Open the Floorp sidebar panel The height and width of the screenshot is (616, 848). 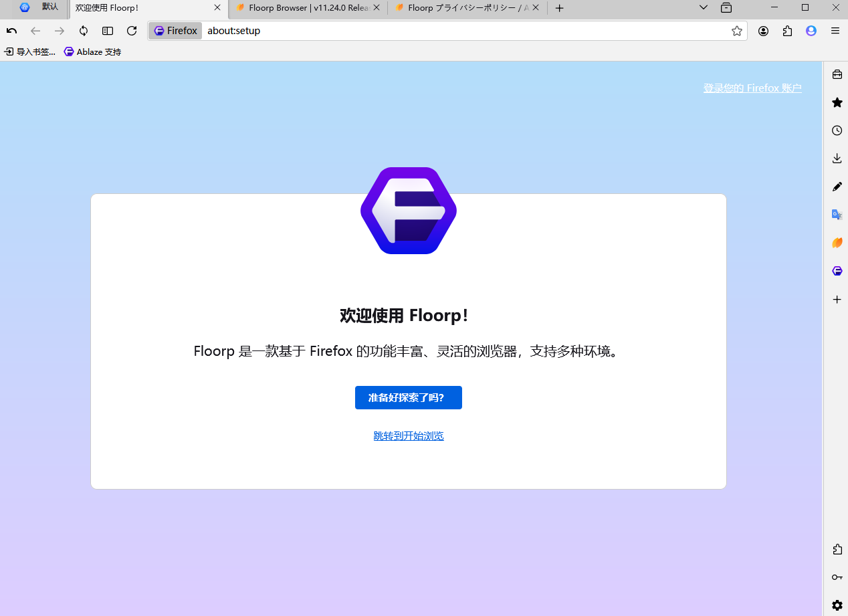[837, 271]
